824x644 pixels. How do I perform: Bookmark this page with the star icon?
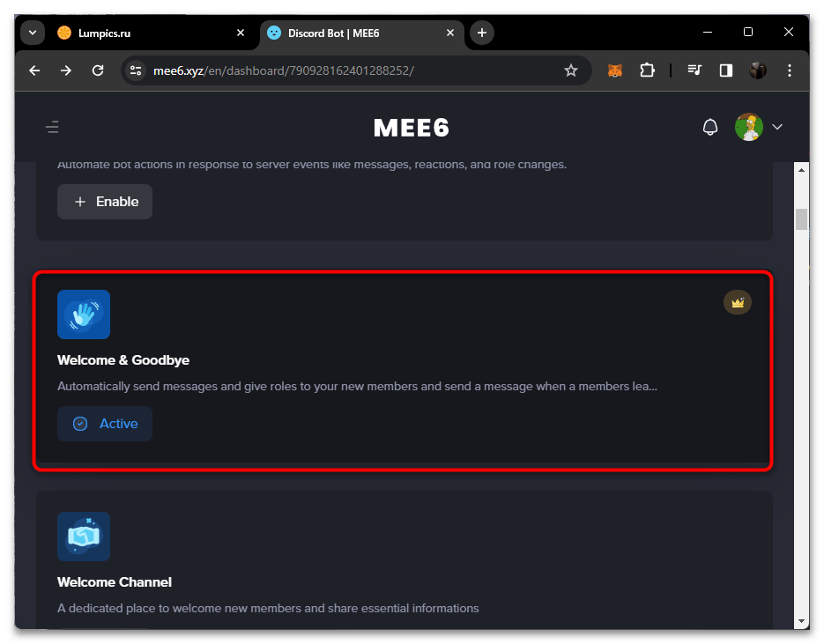click(x=571, y=70)
